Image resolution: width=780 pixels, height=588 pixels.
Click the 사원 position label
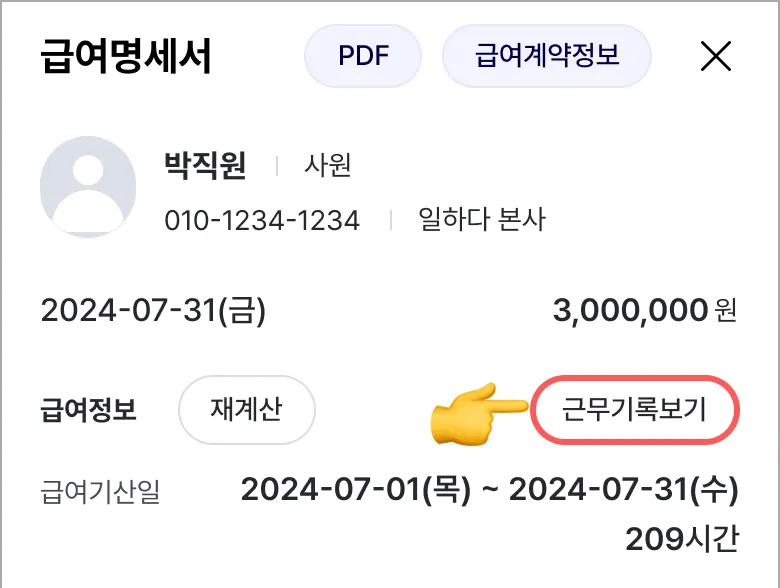pyautogui.click(x=328, y=165)
